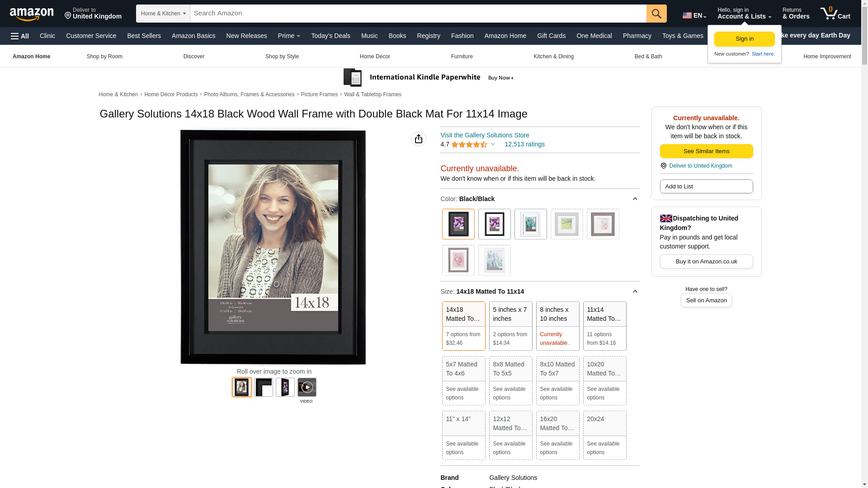Click the language flag EN selector
868x488 pixels.
tap(694, 15)
